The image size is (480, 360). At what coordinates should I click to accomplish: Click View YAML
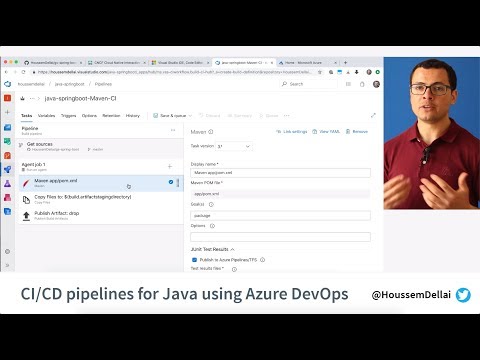(326, 132)
